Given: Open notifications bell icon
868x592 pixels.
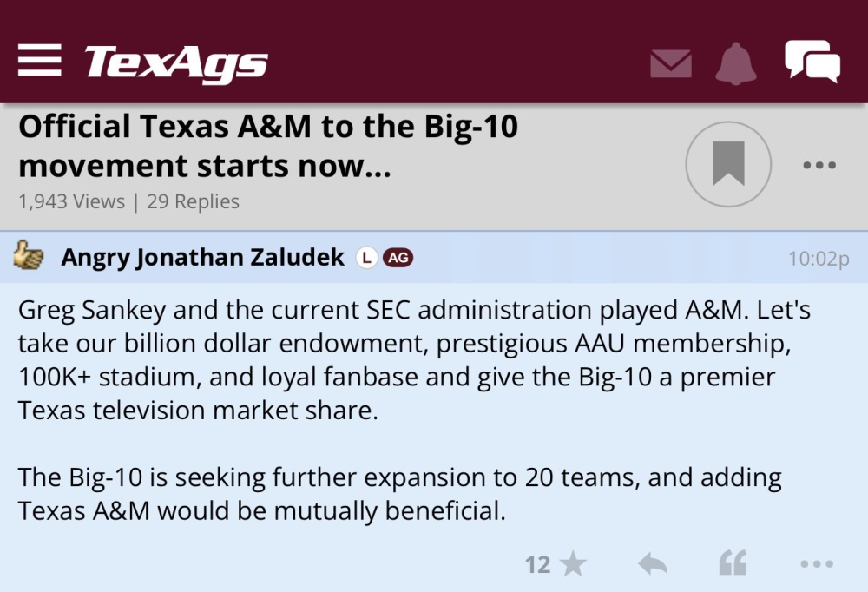Looking at the screenshot, I should (736, 62).
